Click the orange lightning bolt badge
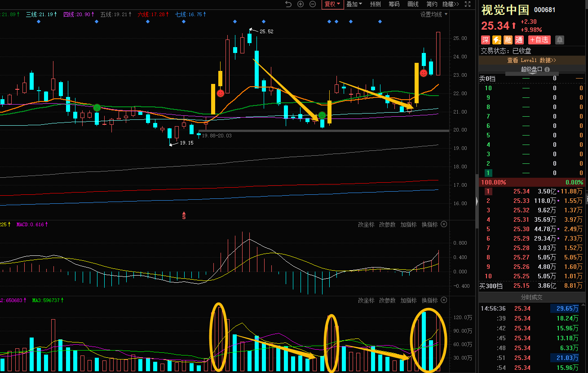588x373 pixels. coord(497,40)
